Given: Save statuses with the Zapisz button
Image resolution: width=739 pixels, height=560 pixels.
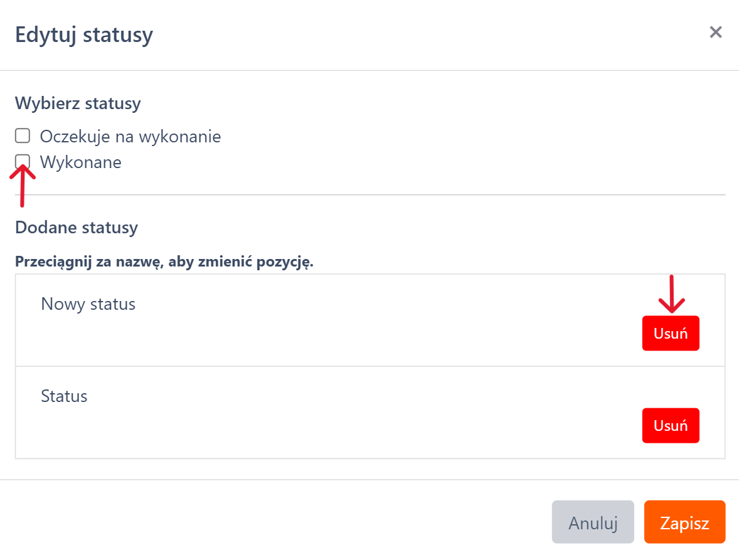Looking at the screenshot, I should coord(684,522).
